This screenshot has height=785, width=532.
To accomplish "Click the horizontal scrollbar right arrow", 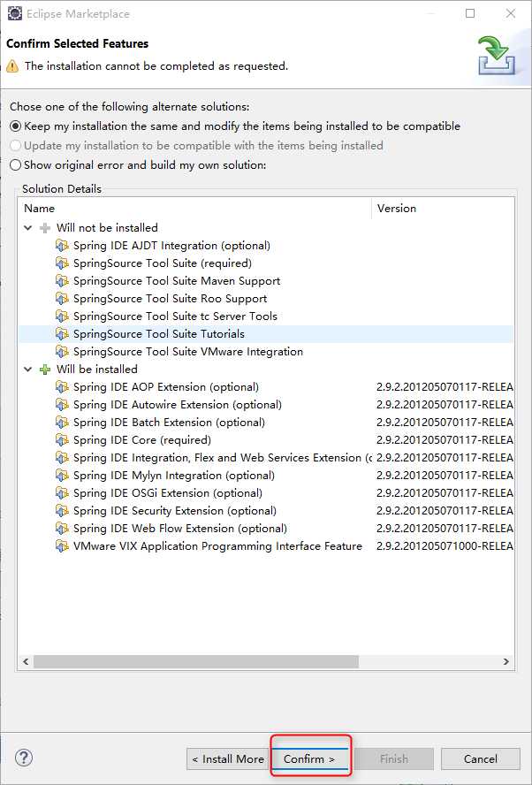I will (x=506, y=661).
